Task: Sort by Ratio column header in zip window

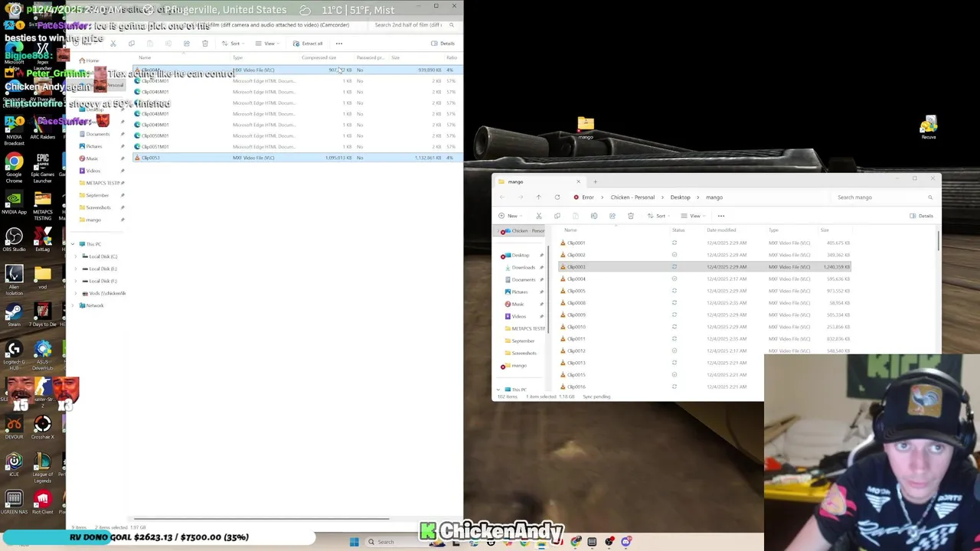Action: coord(452,58)
